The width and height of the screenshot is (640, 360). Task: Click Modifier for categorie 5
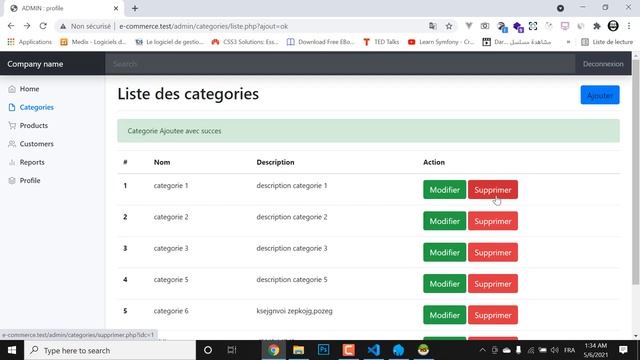click(444, 284)
